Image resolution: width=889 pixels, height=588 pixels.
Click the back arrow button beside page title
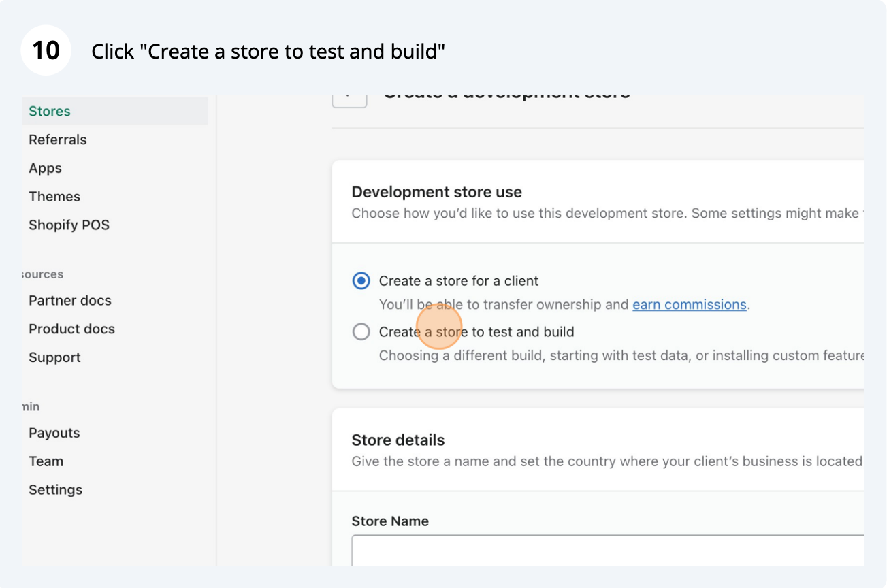(349, 101)
